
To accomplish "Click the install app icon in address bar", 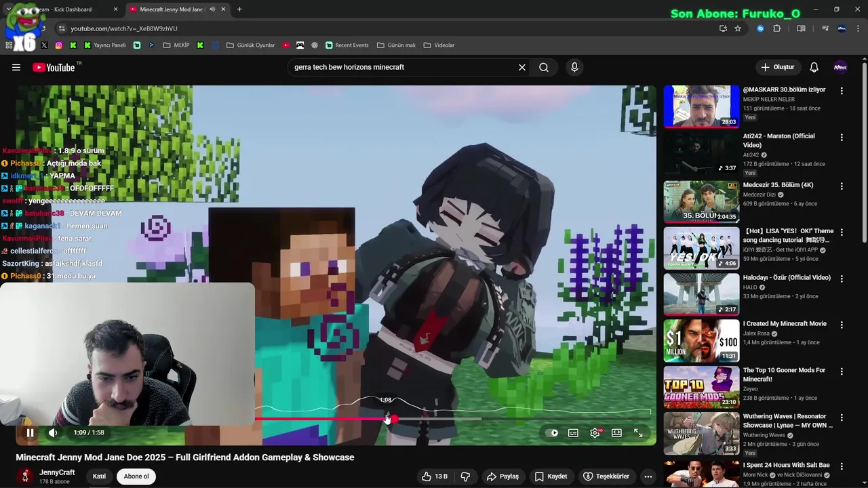I will point(723,28).
